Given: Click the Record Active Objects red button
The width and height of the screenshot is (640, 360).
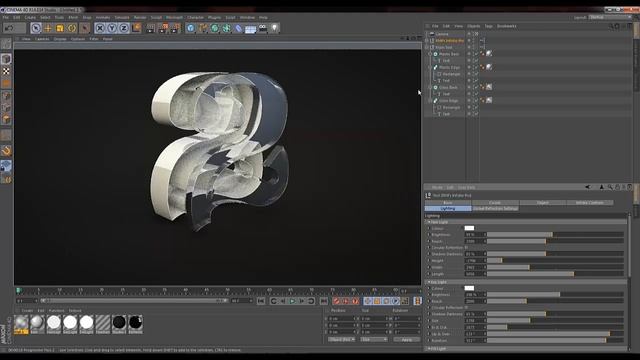Looking at the screenshot, I should [x=336, y=301].
